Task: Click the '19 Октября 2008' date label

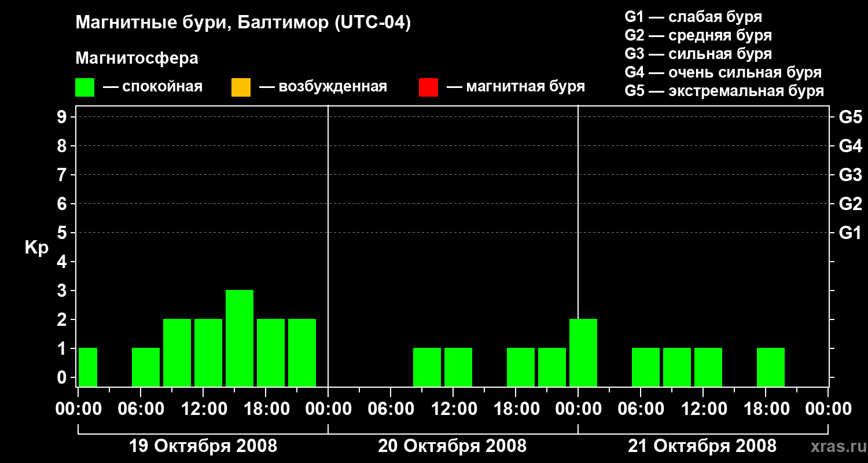Action: tap(203, 446)
